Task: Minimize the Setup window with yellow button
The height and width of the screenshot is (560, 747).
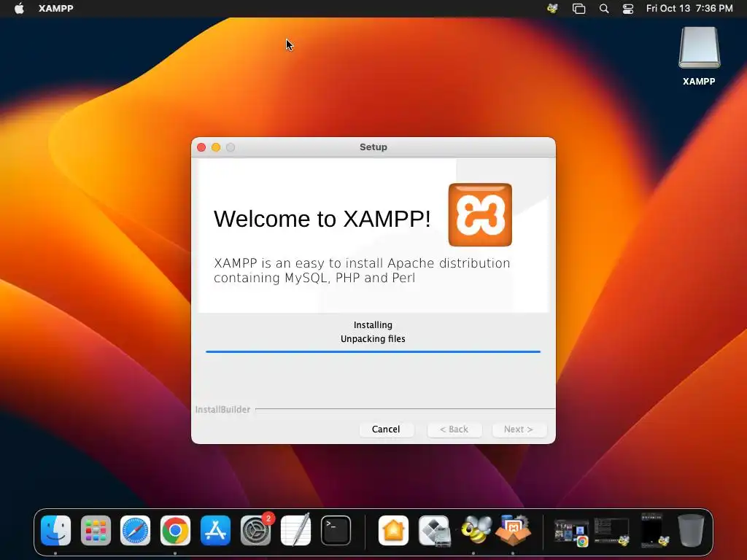Action: pos(216,147)
